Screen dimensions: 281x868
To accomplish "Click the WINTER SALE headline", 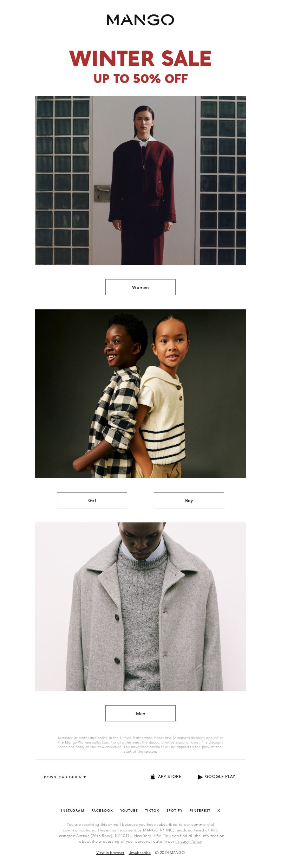I will click(x=140, y=58).
